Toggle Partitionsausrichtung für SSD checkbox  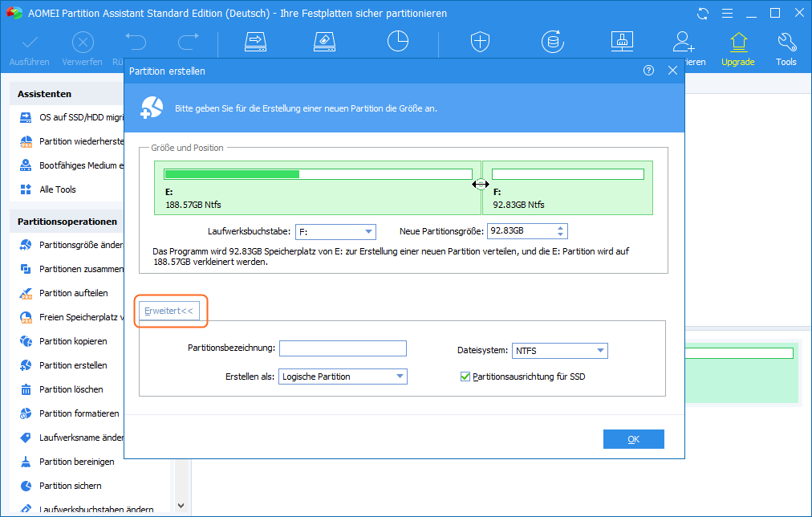pos(465,377)
